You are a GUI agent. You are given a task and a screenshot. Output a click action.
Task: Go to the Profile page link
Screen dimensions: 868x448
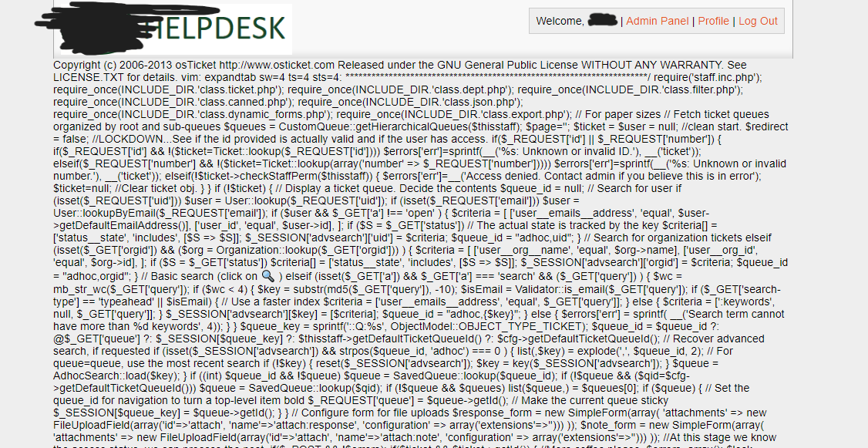tap(713, 21)
